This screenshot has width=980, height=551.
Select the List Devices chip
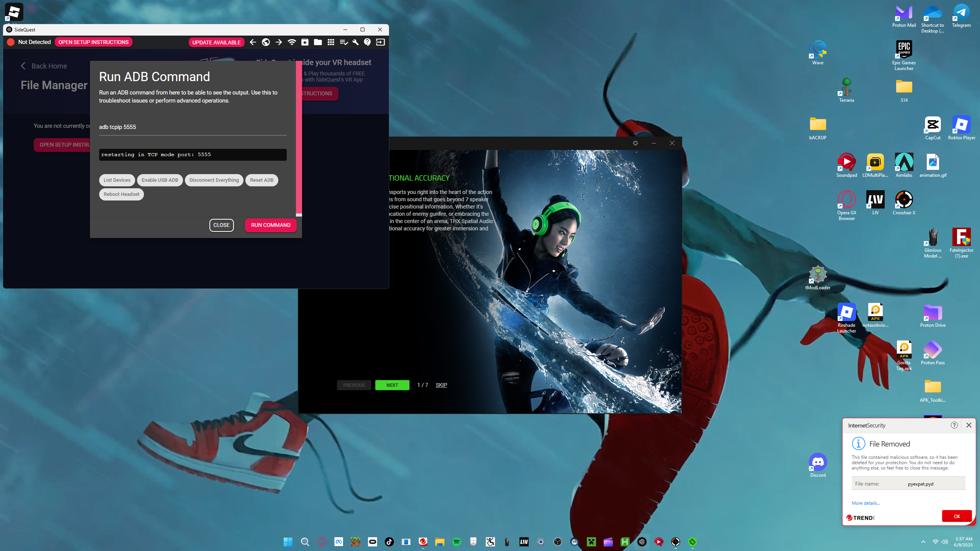[117, 180]
